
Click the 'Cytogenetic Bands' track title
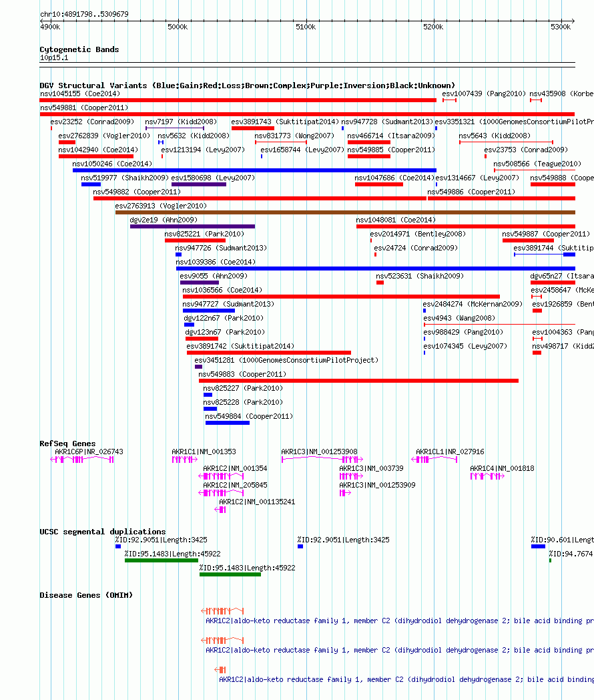pyautogui.click(x=79, y=49)
